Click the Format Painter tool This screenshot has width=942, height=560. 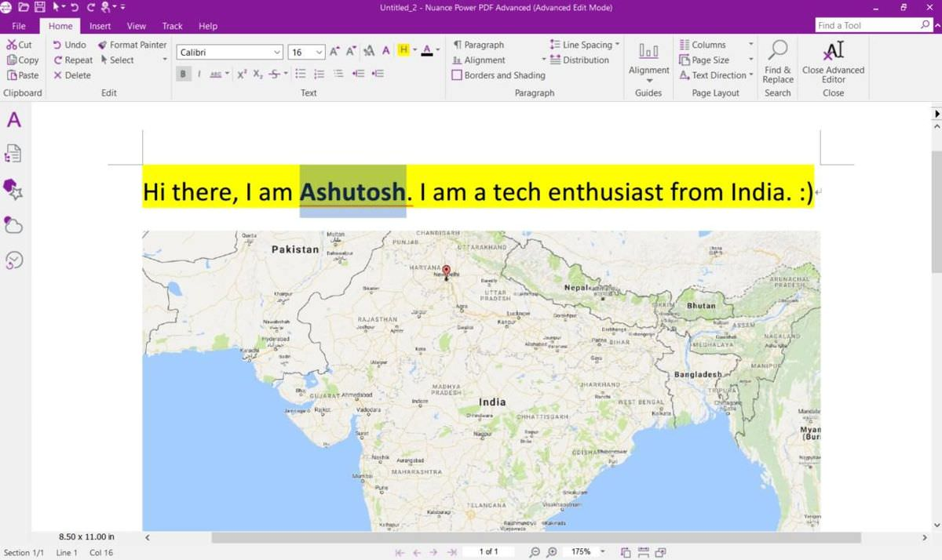[133, 45]
